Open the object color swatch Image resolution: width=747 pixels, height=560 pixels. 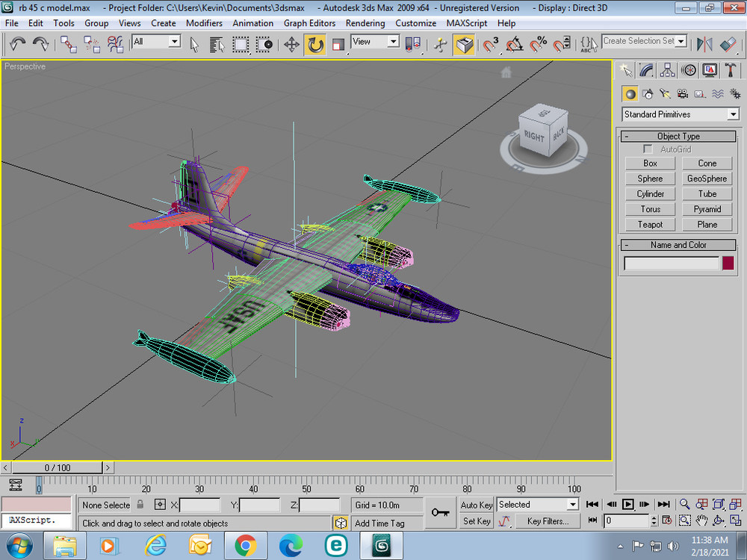point(728,263)
